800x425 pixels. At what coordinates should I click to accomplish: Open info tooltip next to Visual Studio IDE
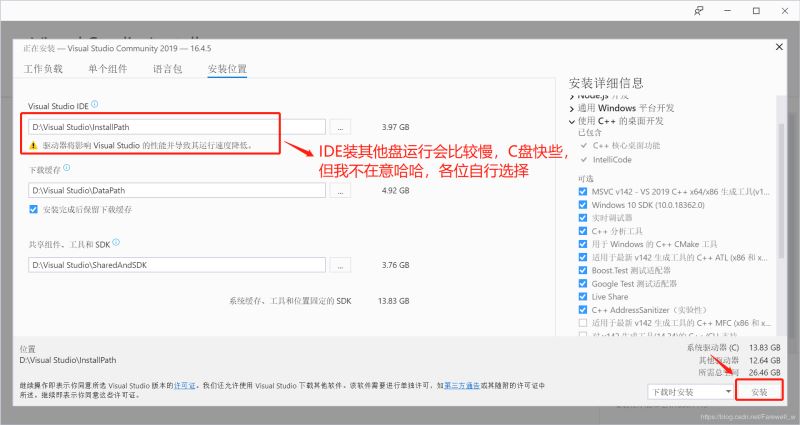point(94,105)
